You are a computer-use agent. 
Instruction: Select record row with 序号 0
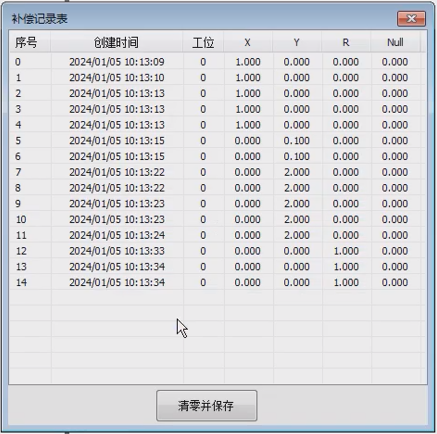click(217, 62)
